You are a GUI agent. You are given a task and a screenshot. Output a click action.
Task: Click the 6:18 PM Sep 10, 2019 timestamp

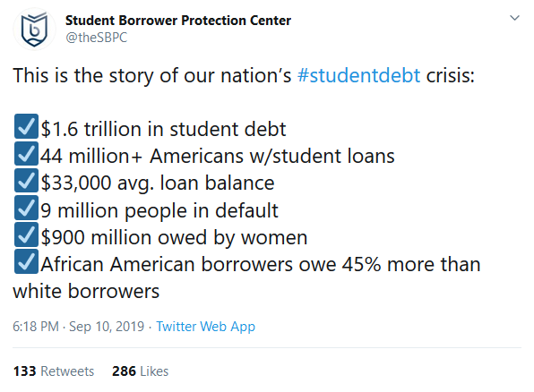click(x=79, y=327)
